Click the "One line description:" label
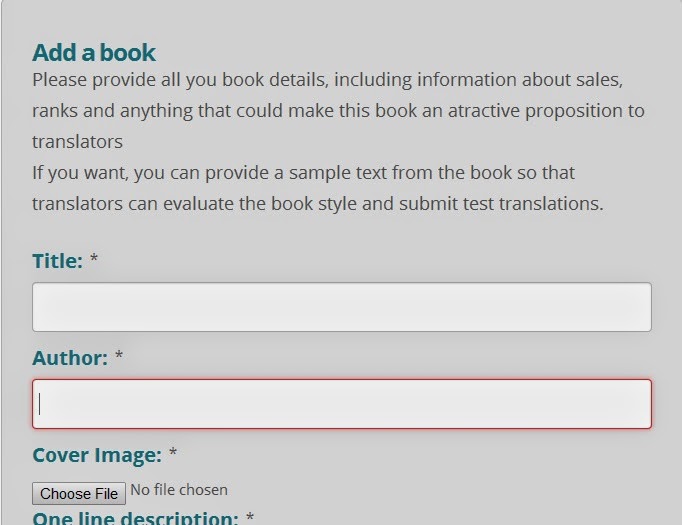Image resolution: width=682 pixels, height=525 pixels. (135, 518)
